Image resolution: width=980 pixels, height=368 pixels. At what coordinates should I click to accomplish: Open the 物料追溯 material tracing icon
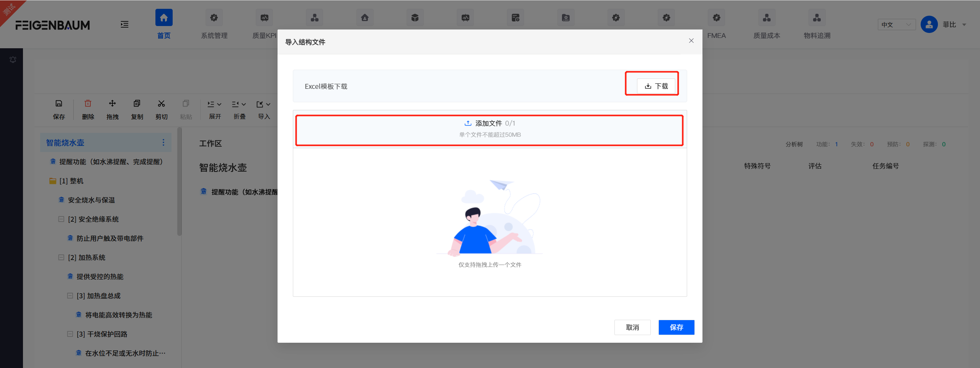click(x=816, y=17)
